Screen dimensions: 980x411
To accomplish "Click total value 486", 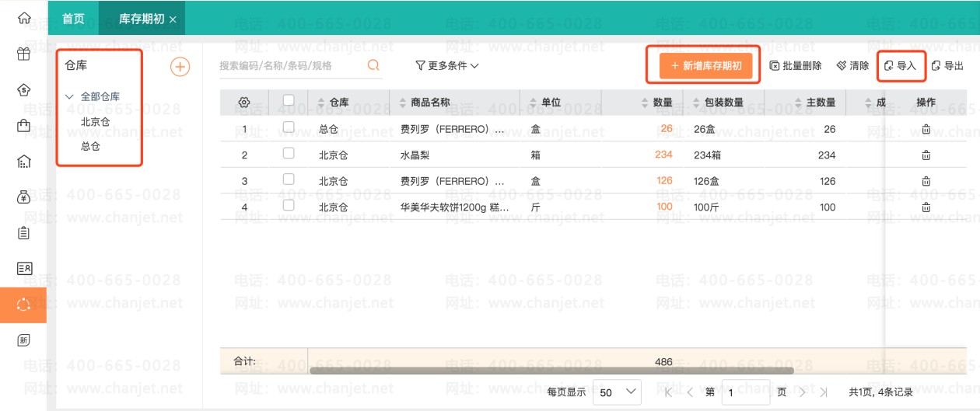I will tap(663, 361).
